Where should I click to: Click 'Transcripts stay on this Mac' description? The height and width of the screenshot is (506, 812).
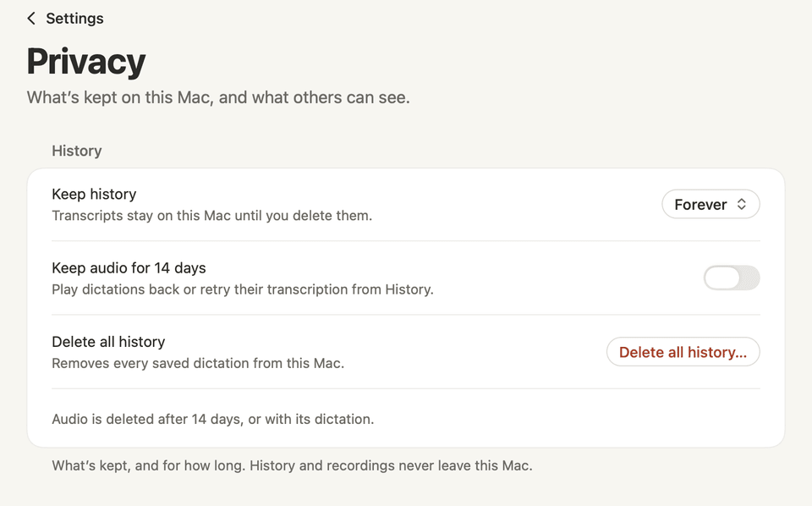pos(211,216)
